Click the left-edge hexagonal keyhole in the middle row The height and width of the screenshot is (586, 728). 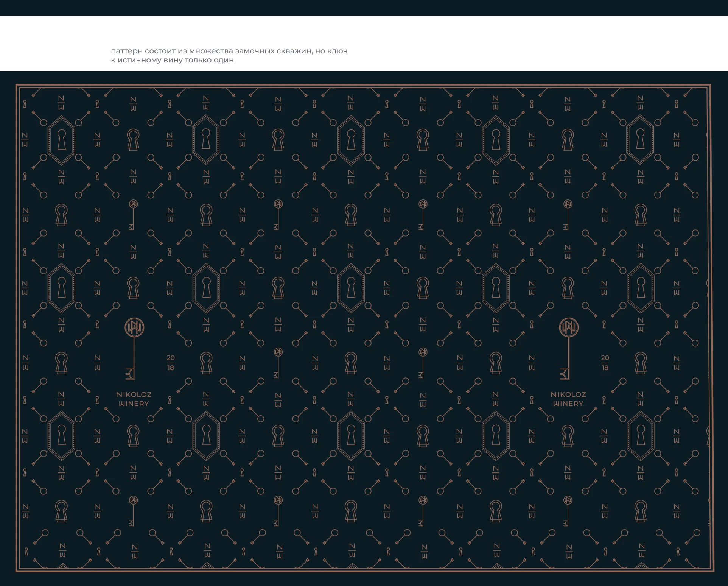tap(61, 288)
